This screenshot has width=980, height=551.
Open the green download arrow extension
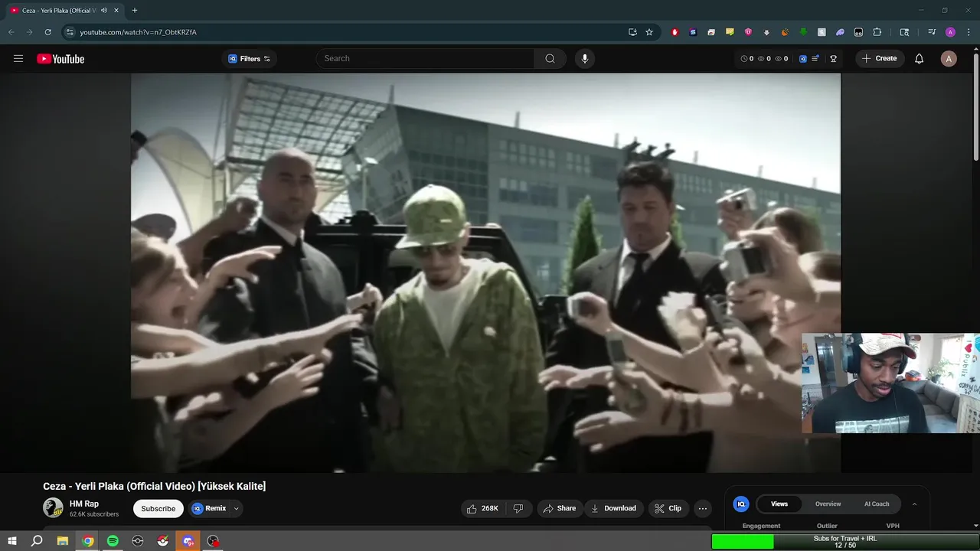coord(803,32)
